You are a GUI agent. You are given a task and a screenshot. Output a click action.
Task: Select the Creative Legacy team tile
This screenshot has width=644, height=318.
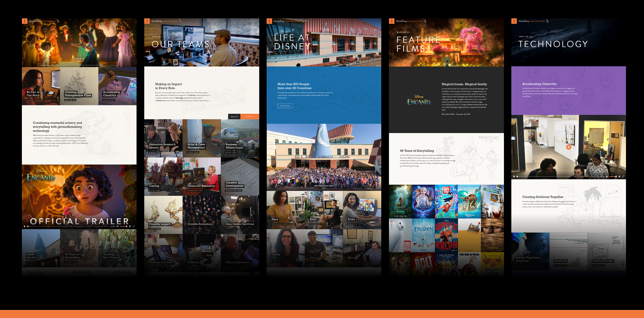click(x=164, y=215)
